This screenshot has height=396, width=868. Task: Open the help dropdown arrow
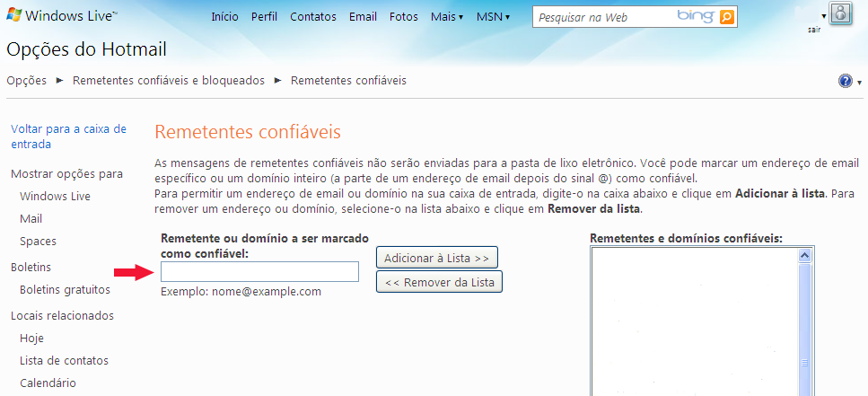(x=859, y=83)
